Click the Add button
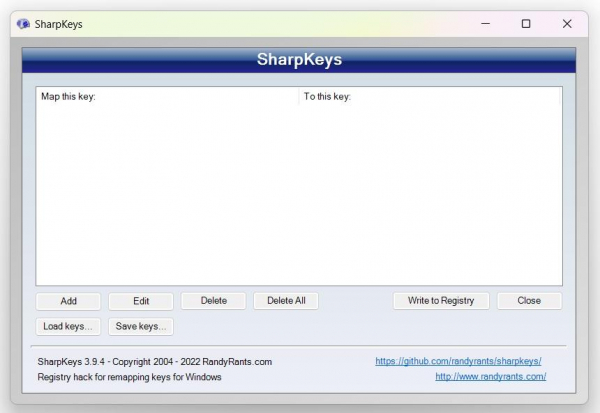Screen dimensions: 600x413 coord(68,301)
